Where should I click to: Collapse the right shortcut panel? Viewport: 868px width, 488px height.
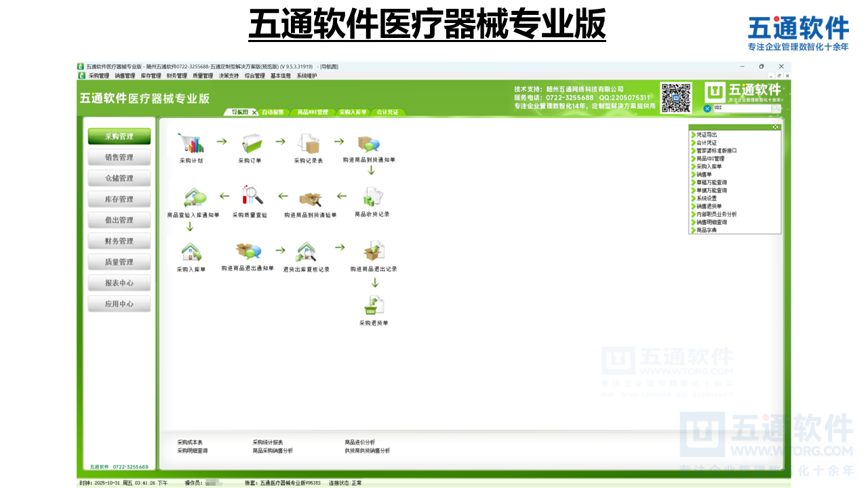(x=774, y=127)
